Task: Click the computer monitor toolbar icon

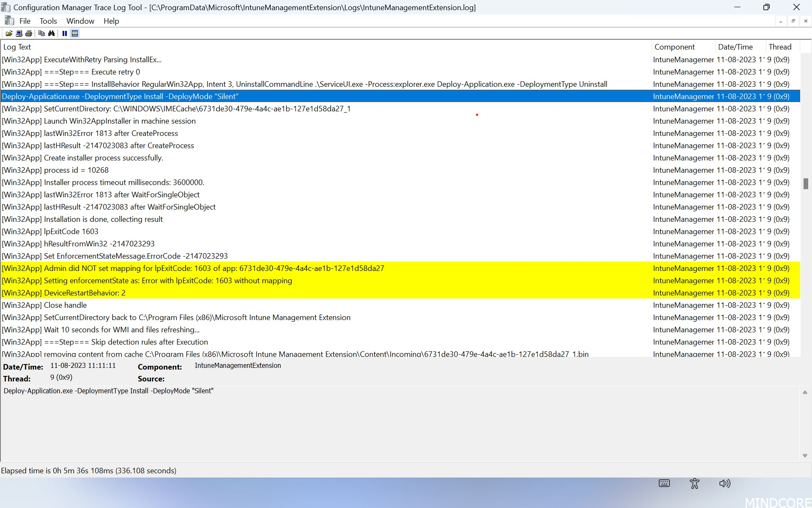Action: pyautogui.click(x=19, y=33)
